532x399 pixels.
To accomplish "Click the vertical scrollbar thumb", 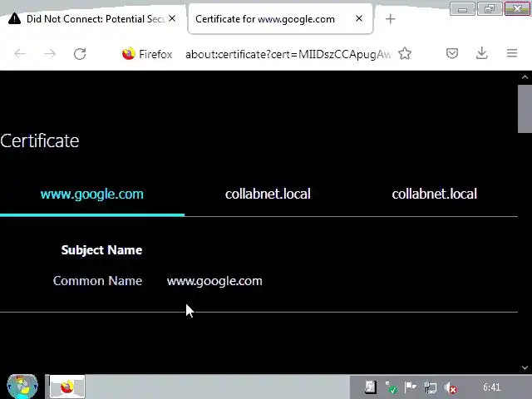I will 525,109.
